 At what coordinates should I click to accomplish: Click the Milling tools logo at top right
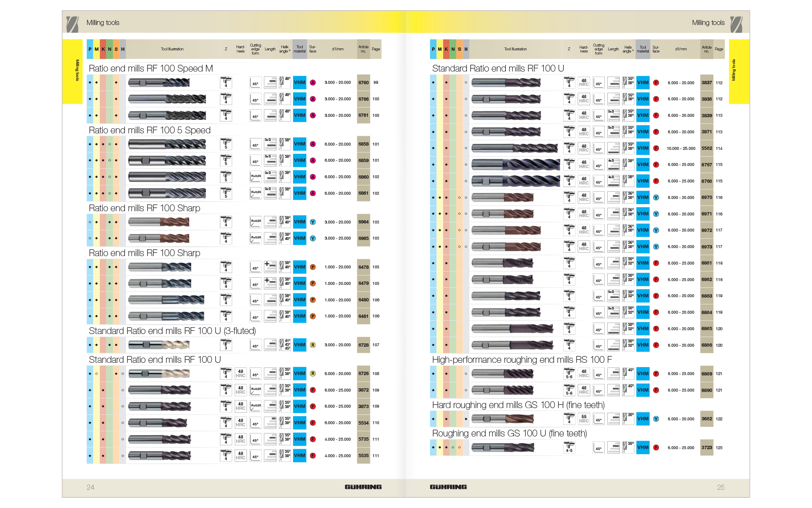(x=736, y=24)
